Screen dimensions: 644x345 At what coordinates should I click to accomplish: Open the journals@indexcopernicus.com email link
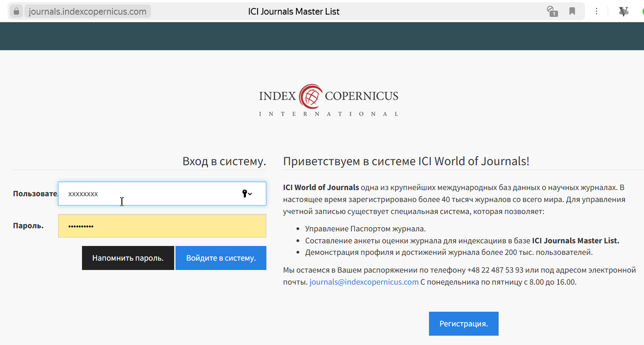(x=364, y=282)
